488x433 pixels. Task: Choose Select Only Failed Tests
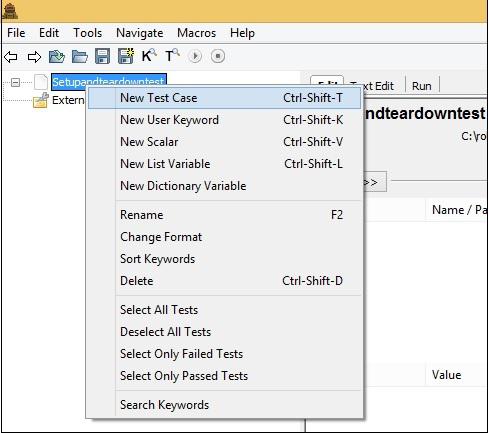click(x=224, y=354)
